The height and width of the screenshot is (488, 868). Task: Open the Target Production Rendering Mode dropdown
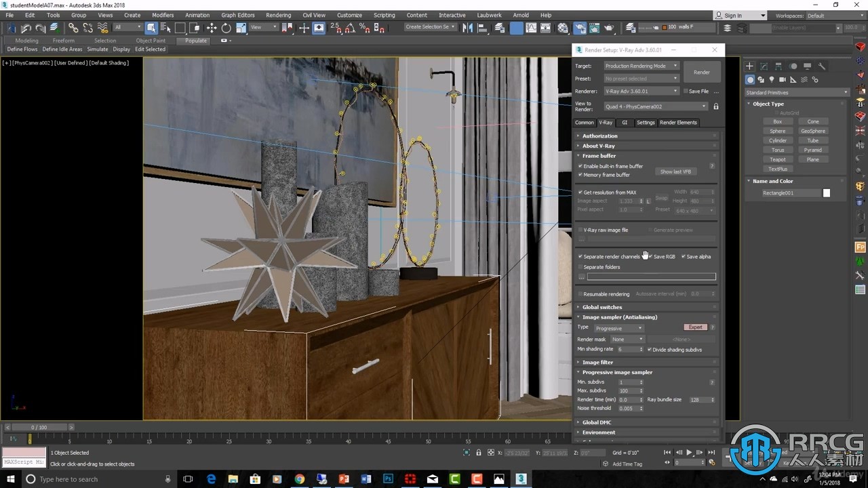pyautogui.click(x=642, y=66)
